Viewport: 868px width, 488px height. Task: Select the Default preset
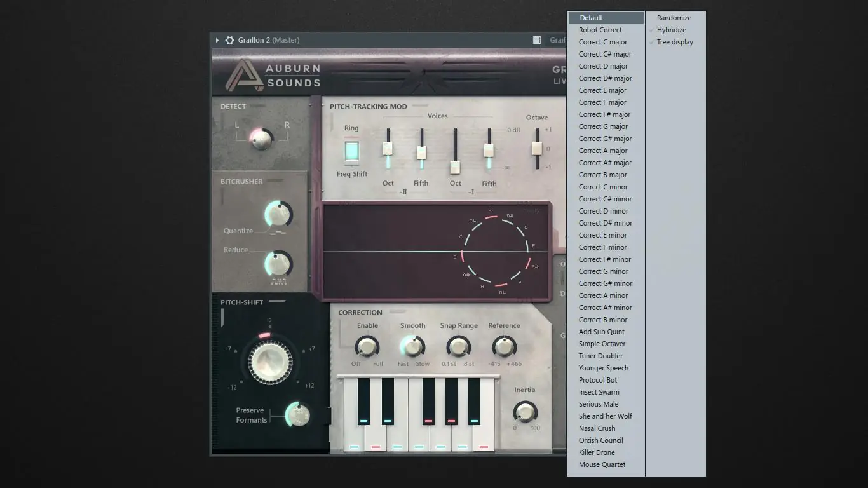tap(606, 18)
